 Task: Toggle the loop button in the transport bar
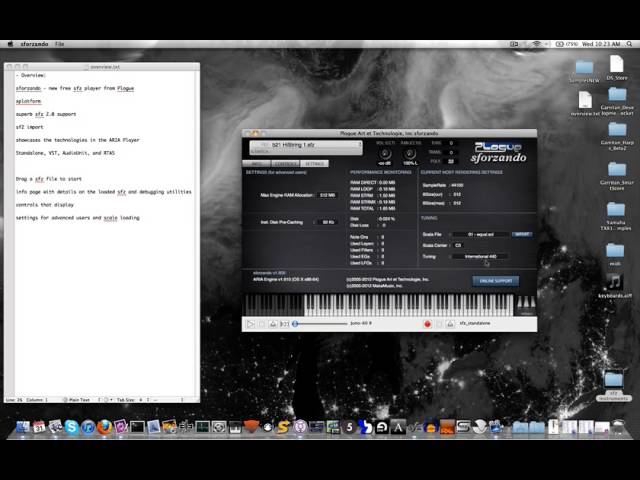click(x=284, y=324)
